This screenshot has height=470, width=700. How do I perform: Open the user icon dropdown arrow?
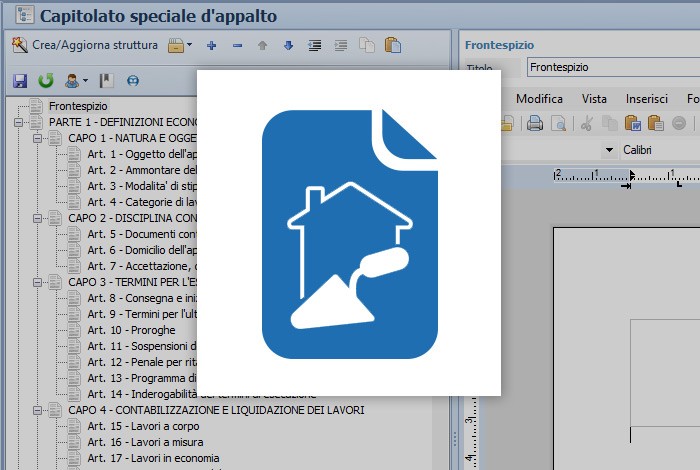tap(86, 80)
